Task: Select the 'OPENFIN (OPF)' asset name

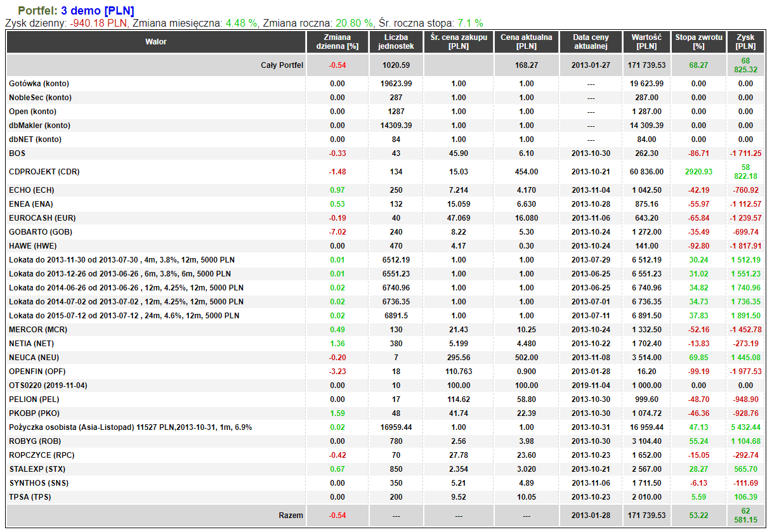Action: pyautogui.click(x=38, y=372)
